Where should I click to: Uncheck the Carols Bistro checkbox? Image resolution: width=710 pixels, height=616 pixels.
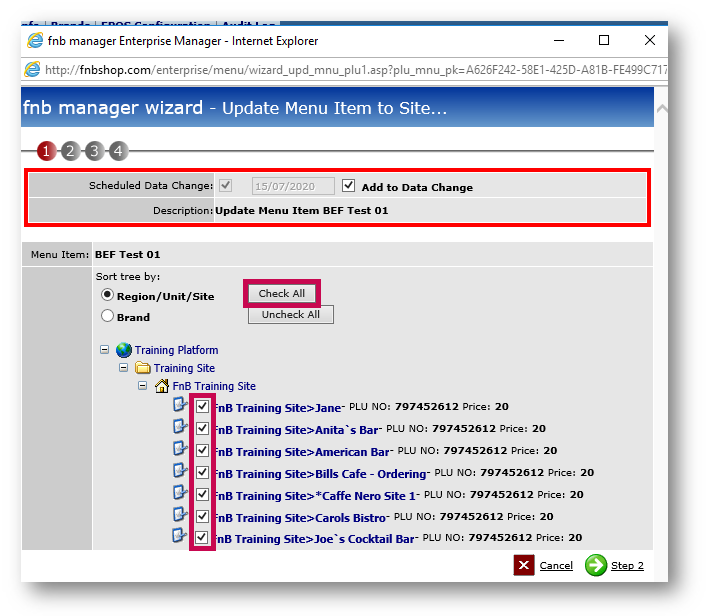click(202, 516)
